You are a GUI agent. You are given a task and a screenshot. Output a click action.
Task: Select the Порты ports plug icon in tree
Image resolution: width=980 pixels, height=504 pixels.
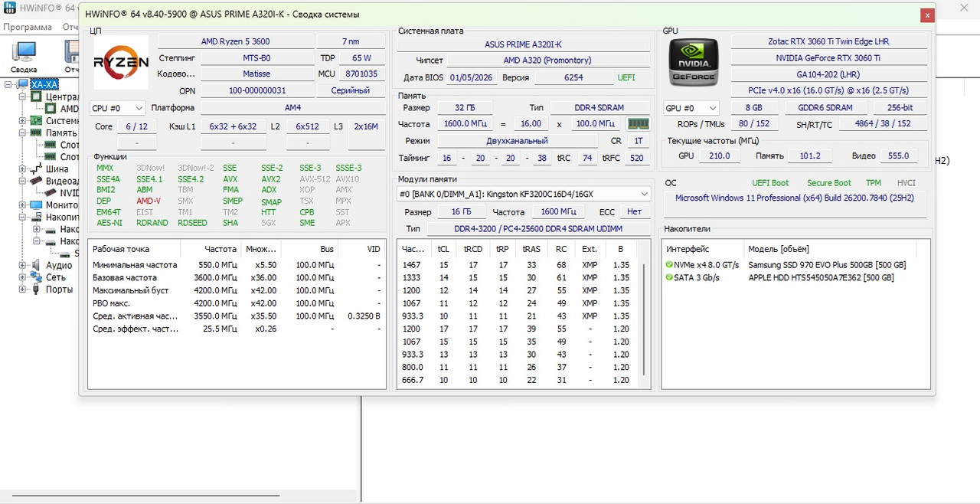[36, 290]
